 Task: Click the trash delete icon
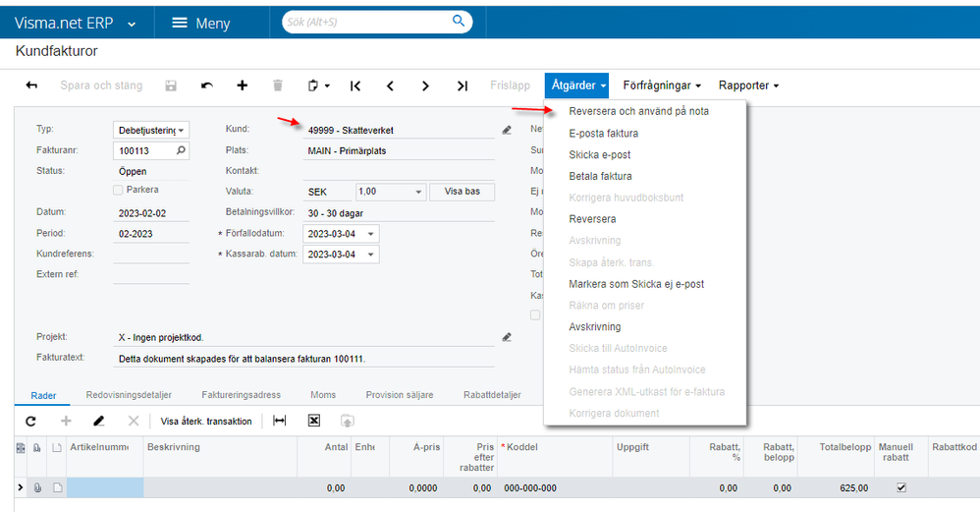point(278,85)
